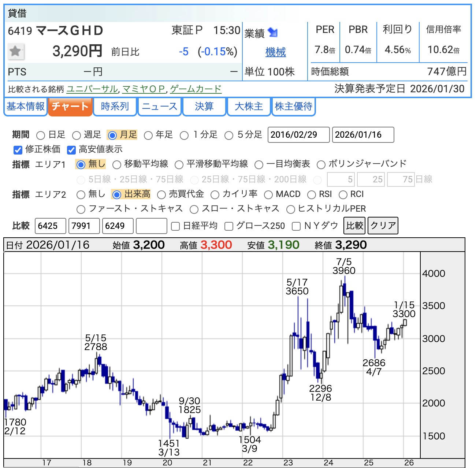Image resolution: width=476 pixels, height=468 pixels.
Task: Click the blue earnings trend arrow icon
Action: 273,33
